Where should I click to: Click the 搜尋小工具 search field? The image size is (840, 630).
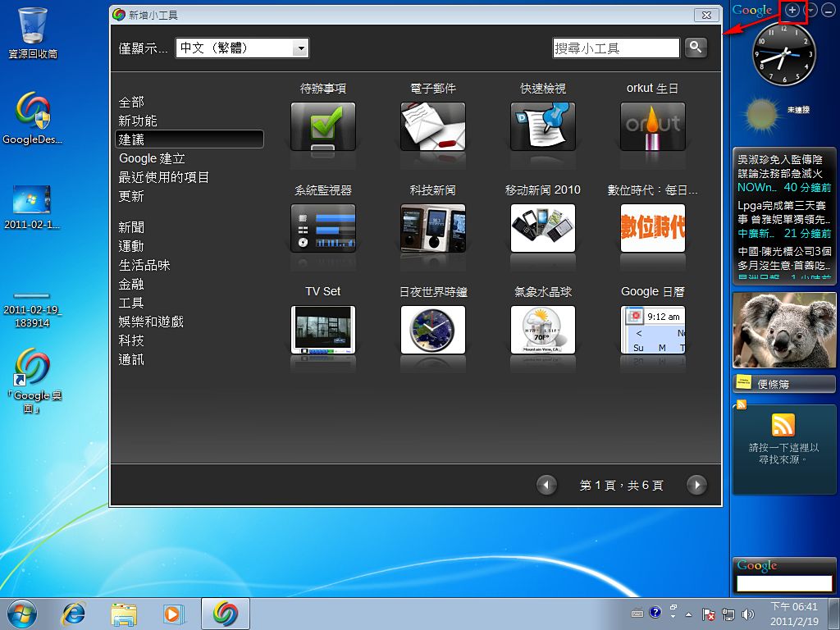pos(616,48)
